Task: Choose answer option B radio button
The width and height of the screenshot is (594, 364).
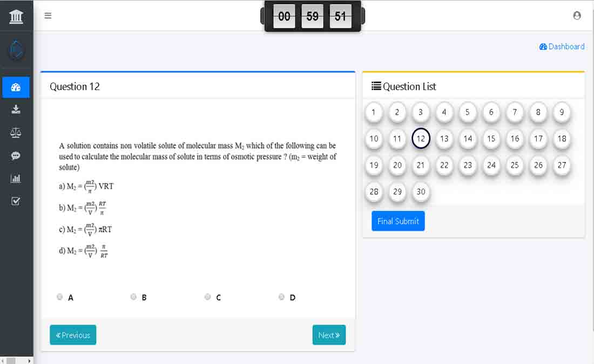Action: [x=133, y=297]
